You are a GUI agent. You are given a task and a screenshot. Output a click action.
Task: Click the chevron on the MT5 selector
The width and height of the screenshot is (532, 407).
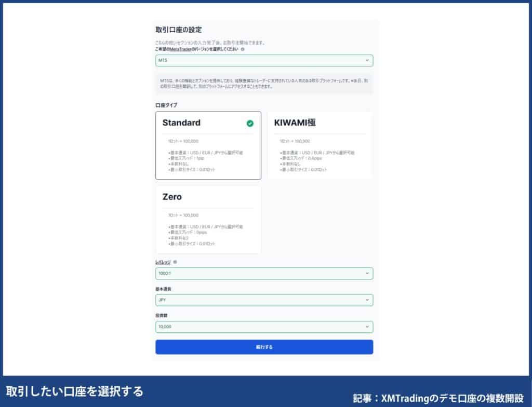[x=367, y=60]
